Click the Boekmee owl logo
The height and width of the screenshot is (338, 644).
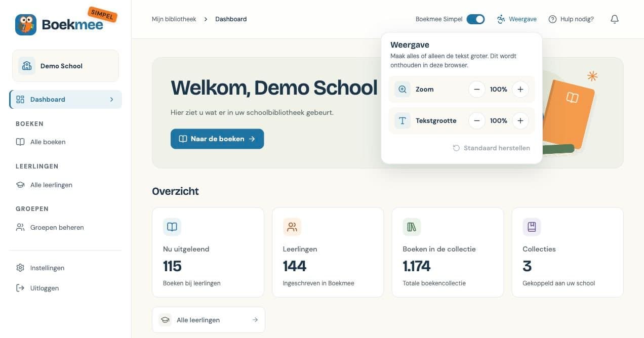[26, 24]
